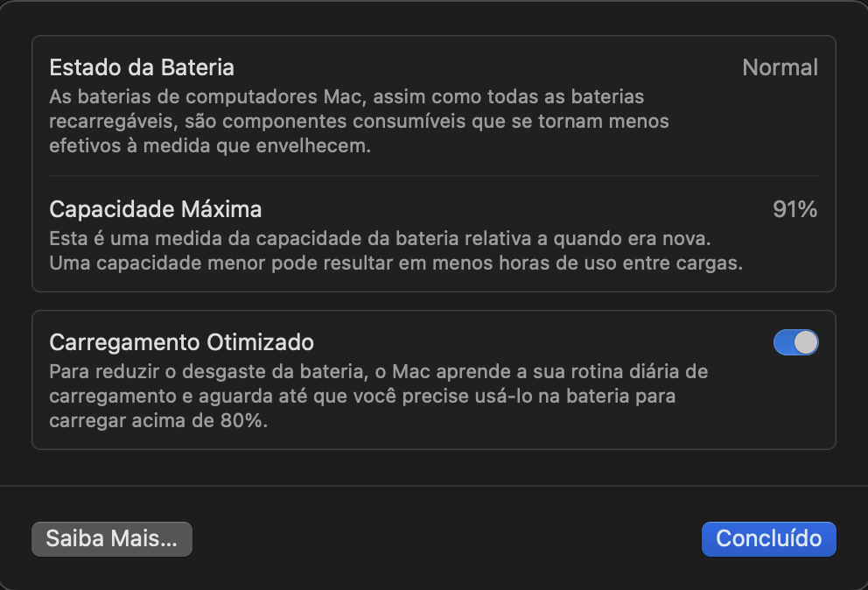Screen dimensions: 868x590
Task: Click the description under Carregamento Otimizado
Action: (x=378, y=396)
